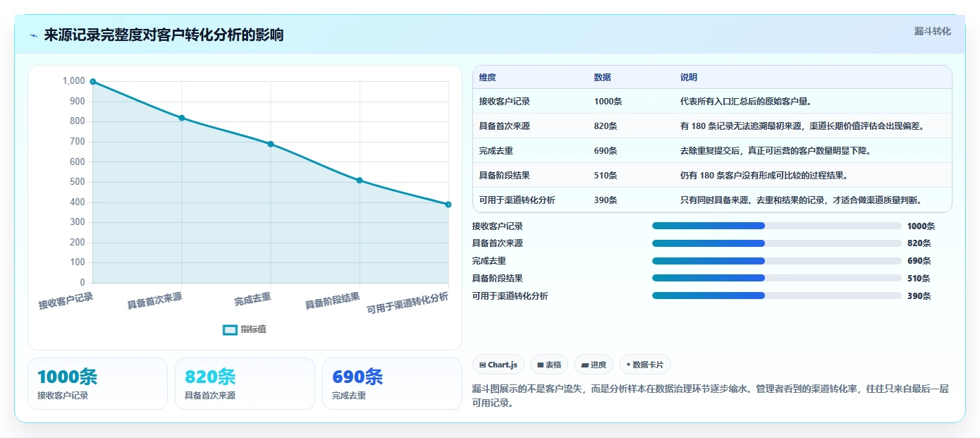Click the chart point for 具备阶段结果
Screen dimensions: 980x438
(360, 181)
